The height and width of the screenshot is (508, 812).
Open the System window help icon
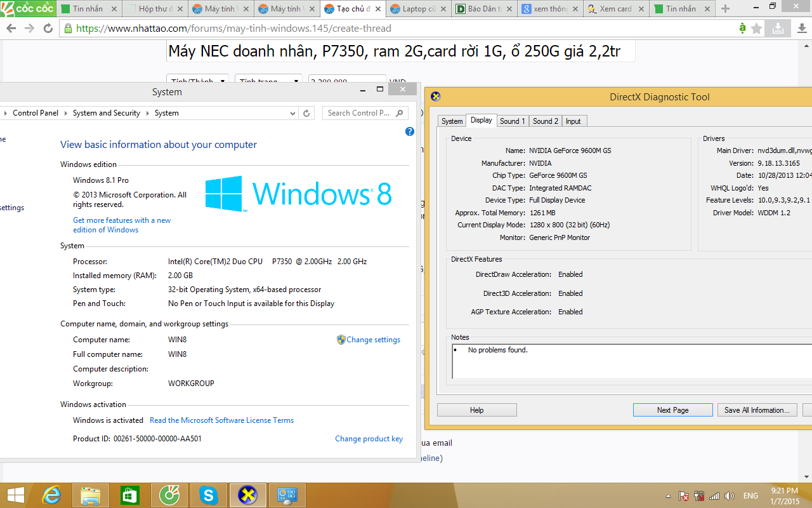410,131
